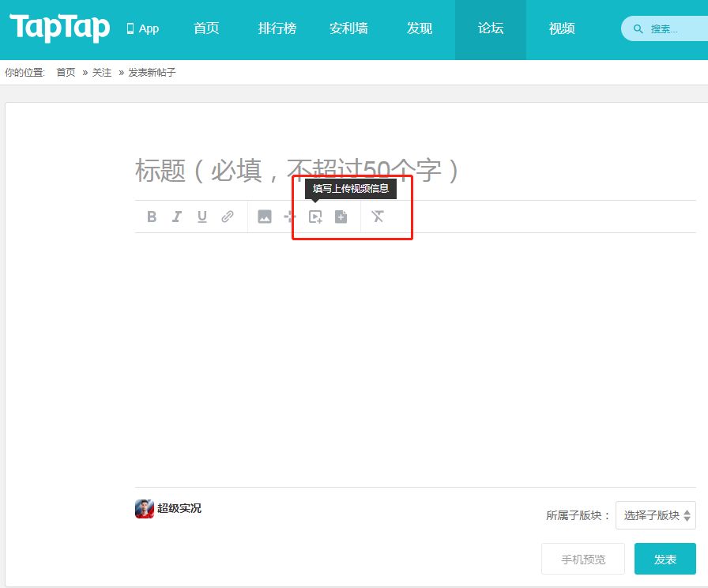
Task: Clear text formatting with the Tx icon
Action: (378, 217)
